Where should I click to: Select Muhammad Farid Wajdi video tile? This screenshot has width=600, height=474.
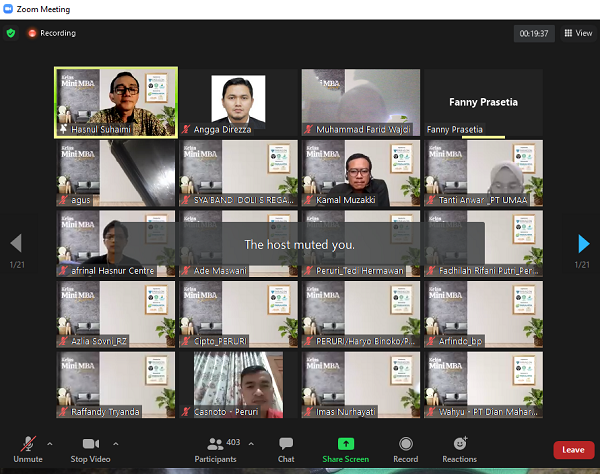tap(360, 102)
